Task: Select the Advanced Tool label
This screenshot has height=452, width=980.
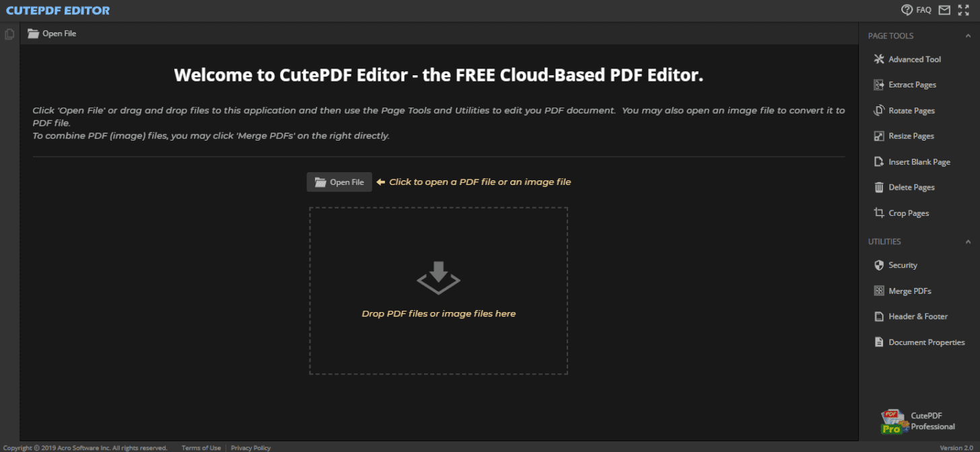Action: (x=915, y=59)
